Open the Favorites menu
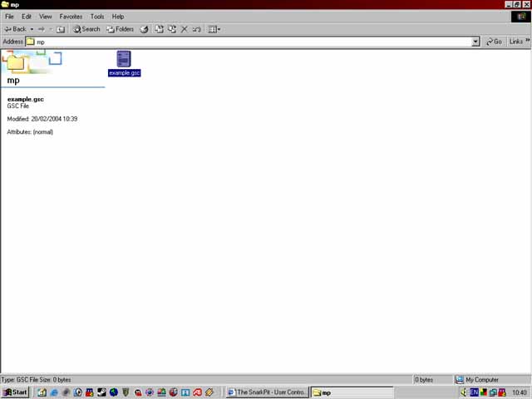This screenshot has width=532, height=399. pos(71,17)
